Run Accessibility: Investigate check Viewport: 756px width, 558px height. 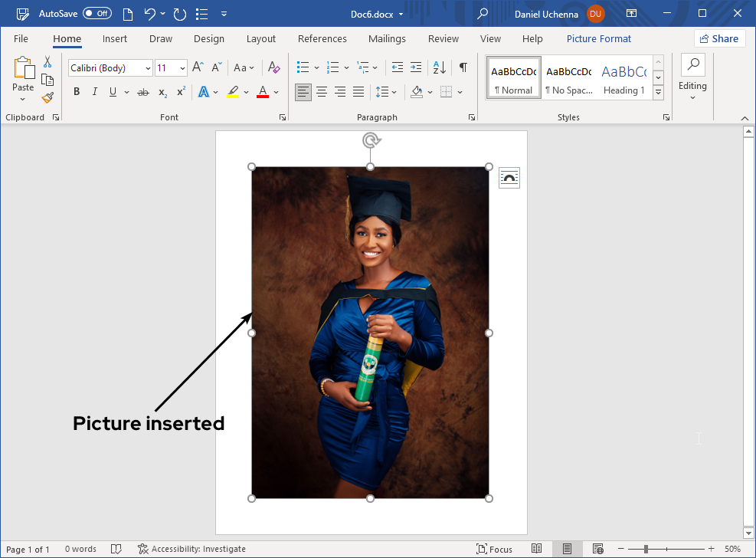tap(191, 549)
